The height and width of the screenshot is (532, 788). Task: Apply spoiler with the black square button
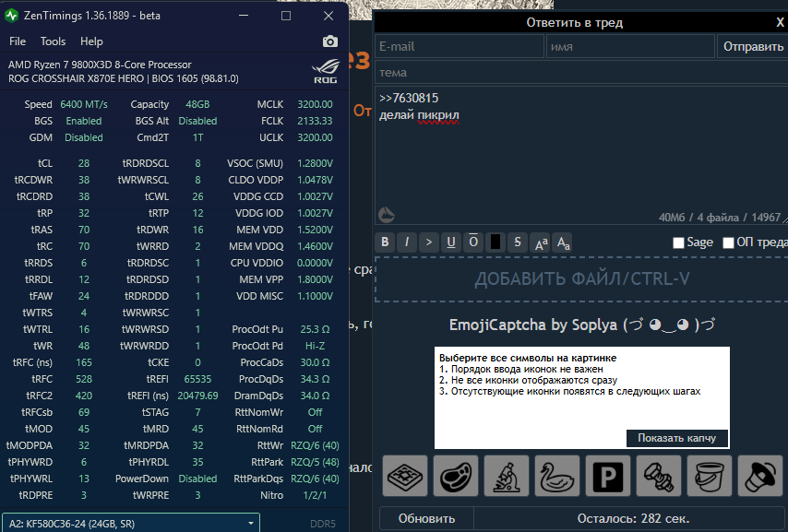click(x=495, y=242)
